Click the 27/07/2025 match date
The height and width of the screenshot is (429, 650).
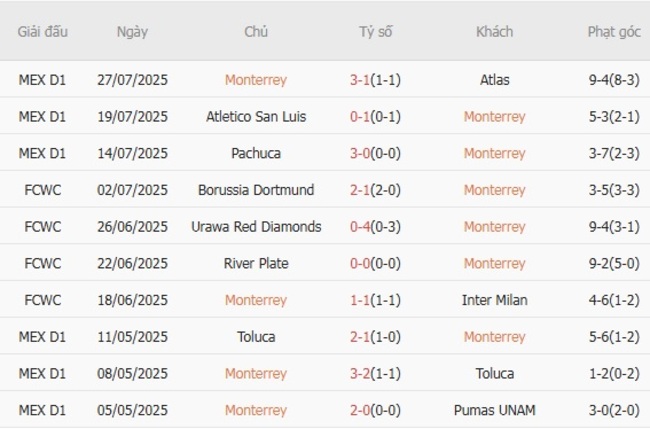pos(132,80)
